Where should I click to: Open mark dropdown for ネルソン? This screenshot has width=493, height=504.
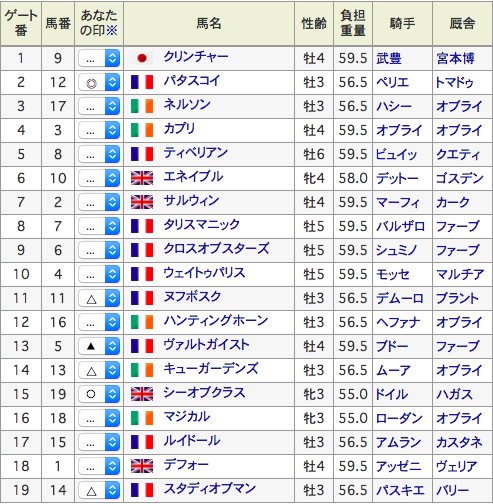(x=99, y=107)
